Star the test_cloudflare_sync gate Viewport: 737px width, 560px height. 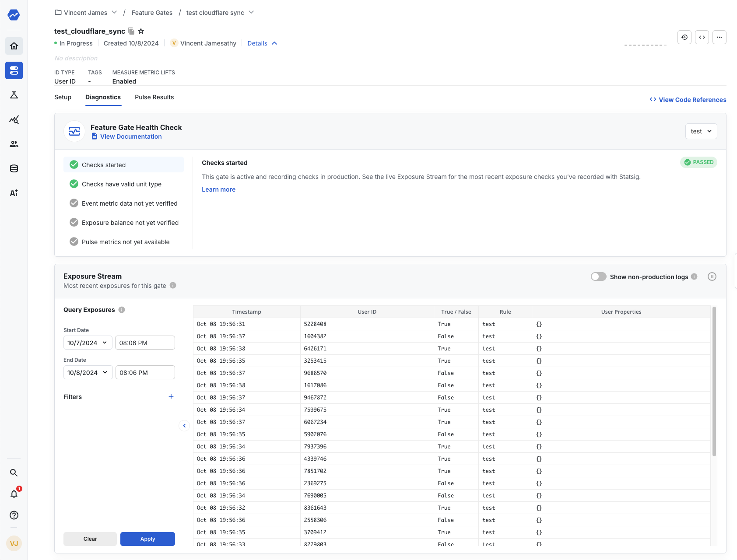141,31
